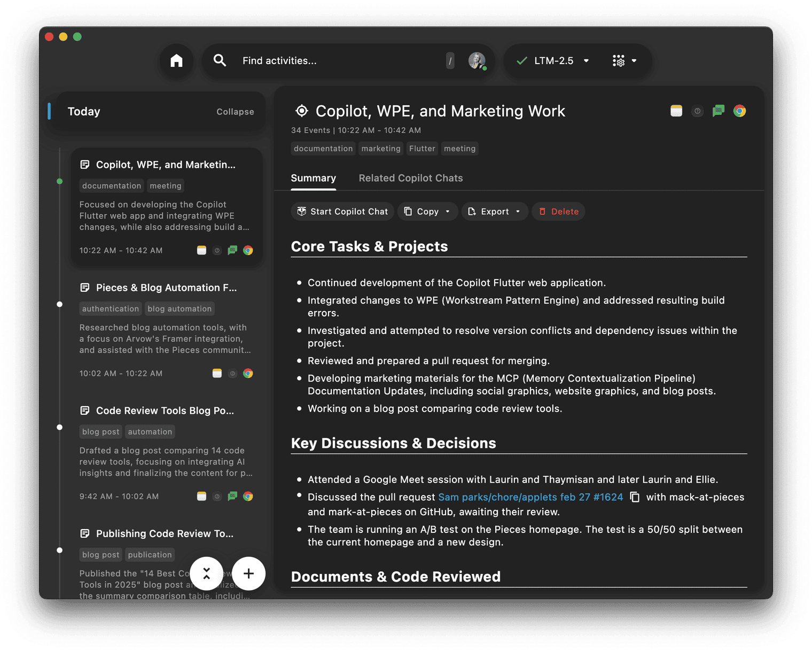Click the Chrome source icon in summary header

(739, 111)
